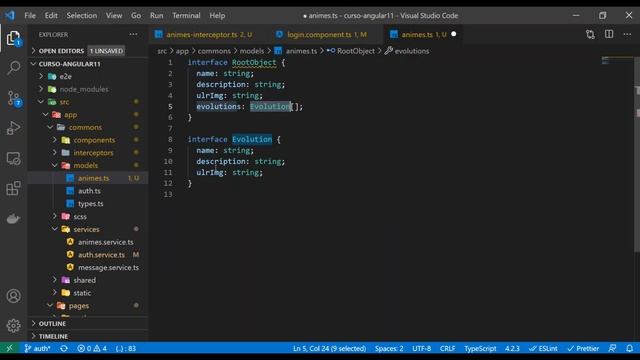Click the auth* git branch indicator
Viewport: 640px width, 360px height.
37,348
